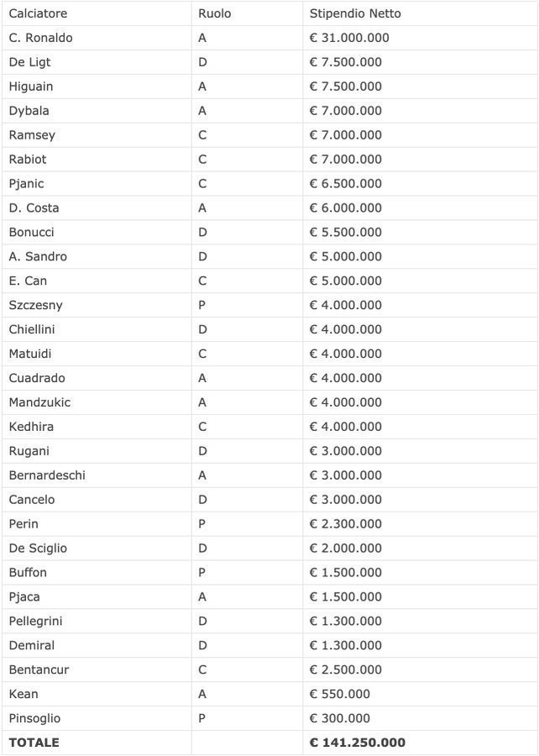Select the De Ligt player cell
The width and height of the screenshot is (539, 756).
click(x=29, y=62)
